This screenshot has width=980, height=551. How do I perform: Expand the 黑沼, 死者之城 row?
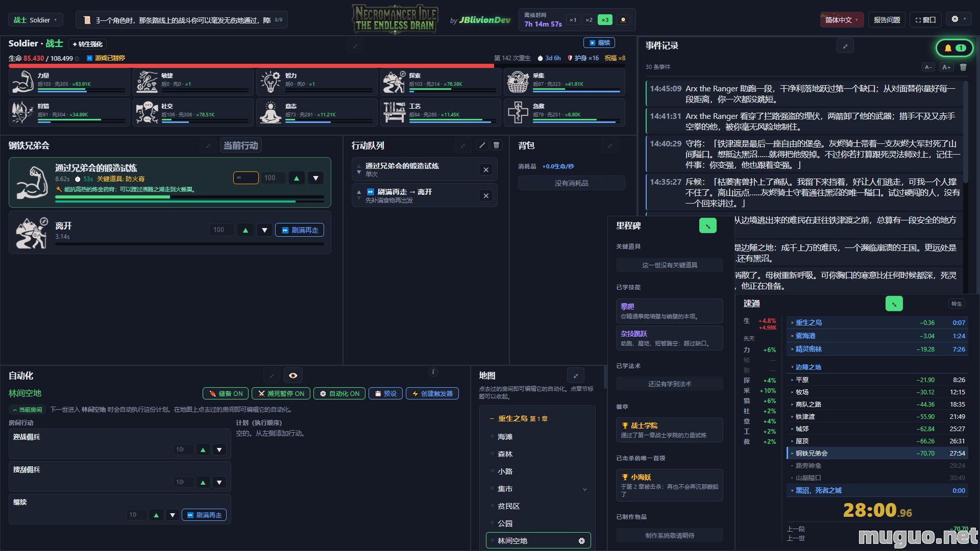(877, 490)
